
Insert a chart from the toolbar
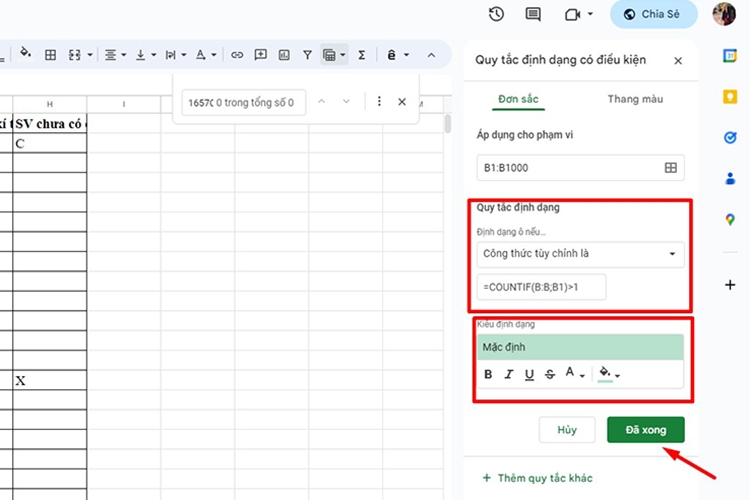click(x=284, y=55)
